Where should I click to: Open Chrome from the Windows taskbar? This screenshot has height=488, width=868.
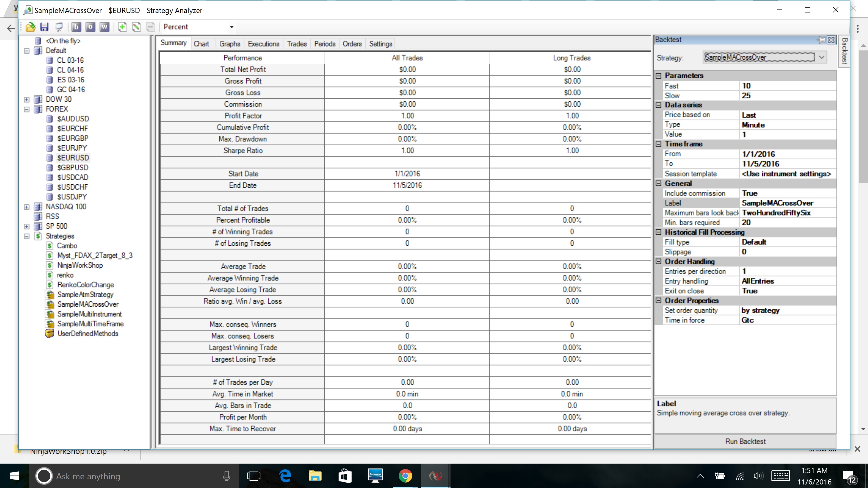pos(405,476)
